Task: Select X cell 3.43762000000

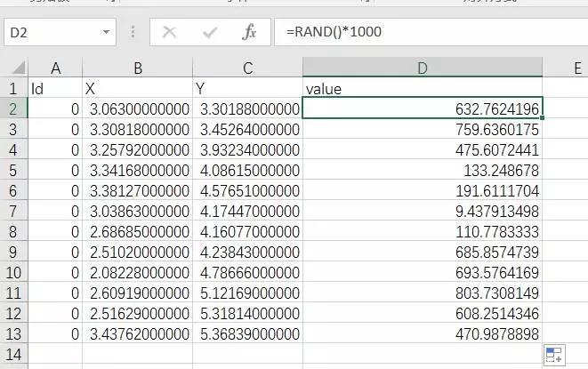Action: pyautogui.click(x=137, y=333)
